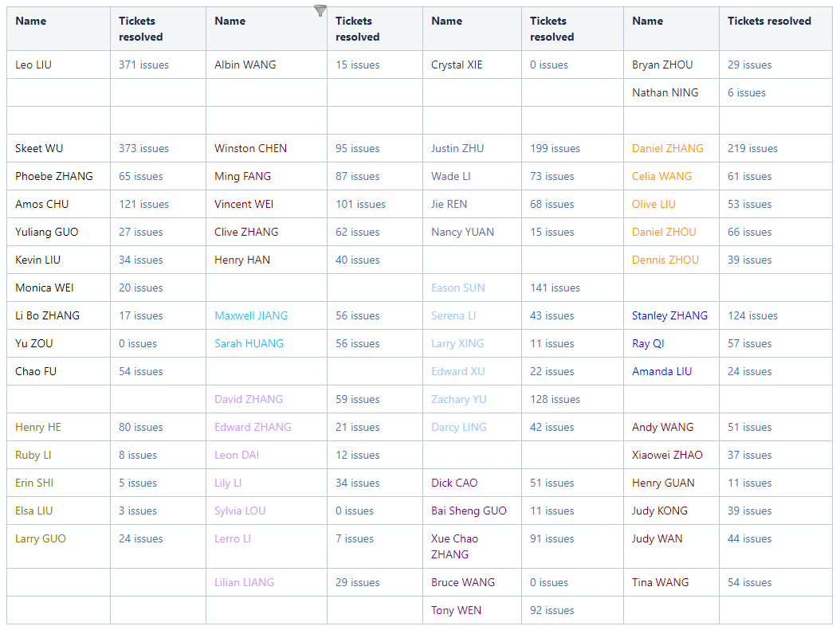
Task: Select the purple name Edward ZHANG
Action: pos(253,427)
